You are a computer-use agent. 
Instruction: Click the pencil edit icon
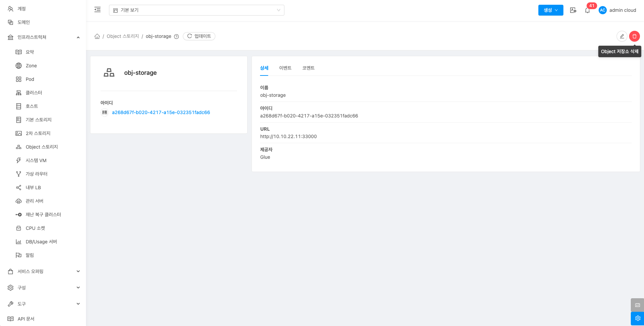[x=622, y=36]
